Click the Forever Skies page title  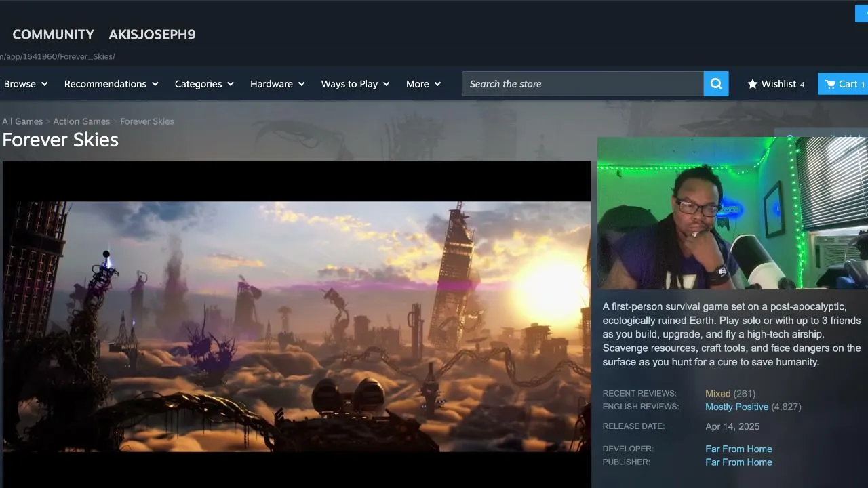[60, 140]
